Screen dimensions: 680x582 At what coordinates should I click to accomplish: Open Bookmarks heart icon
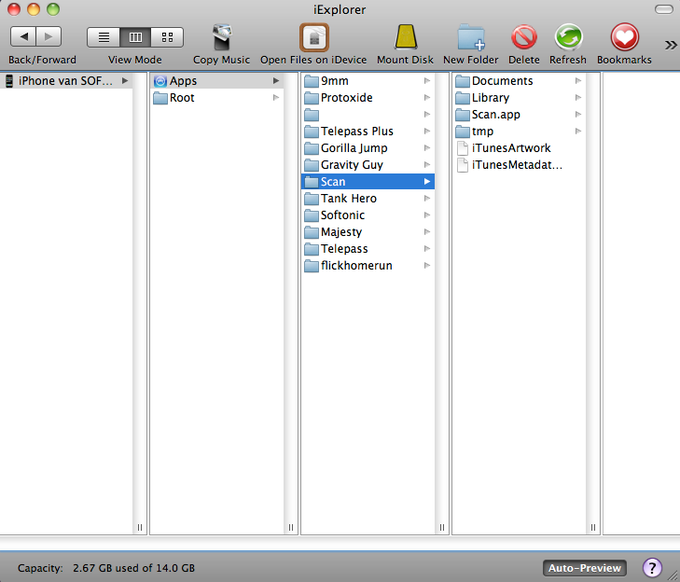[624, 37]
